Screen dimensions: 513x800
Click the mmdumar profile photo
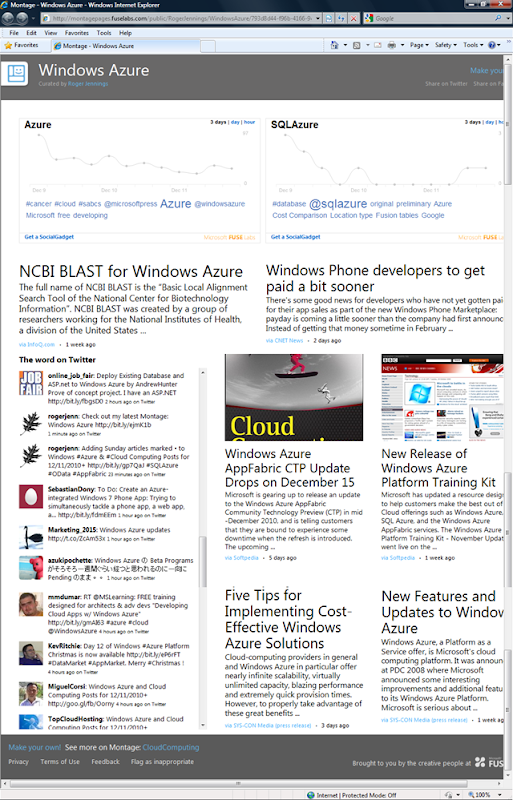click(31, 605)
